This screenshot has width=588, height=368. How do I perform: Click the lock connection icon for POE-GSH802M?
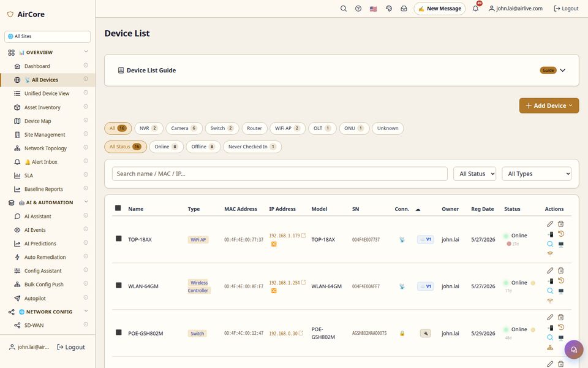click(402, 333)
